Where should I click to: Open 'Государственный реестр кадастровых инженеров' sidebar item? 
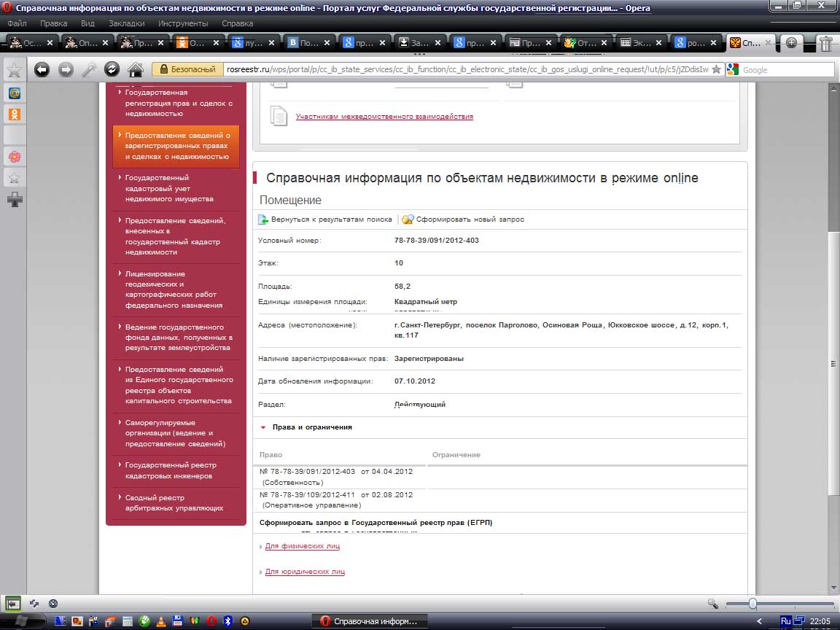pos(171,470)
